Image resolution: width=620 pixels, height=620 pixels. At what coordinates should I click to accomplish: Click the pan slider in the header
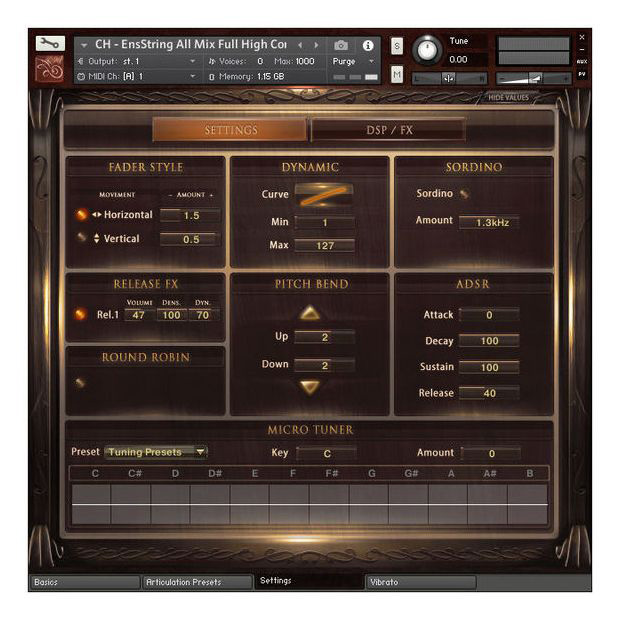click(x=449, y=79)
